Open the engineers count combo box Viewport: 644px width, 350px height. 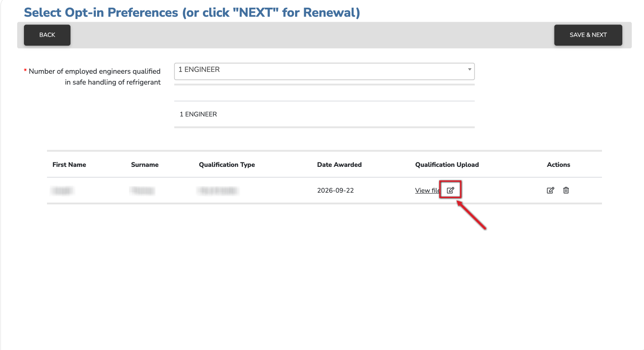[324, 71]
